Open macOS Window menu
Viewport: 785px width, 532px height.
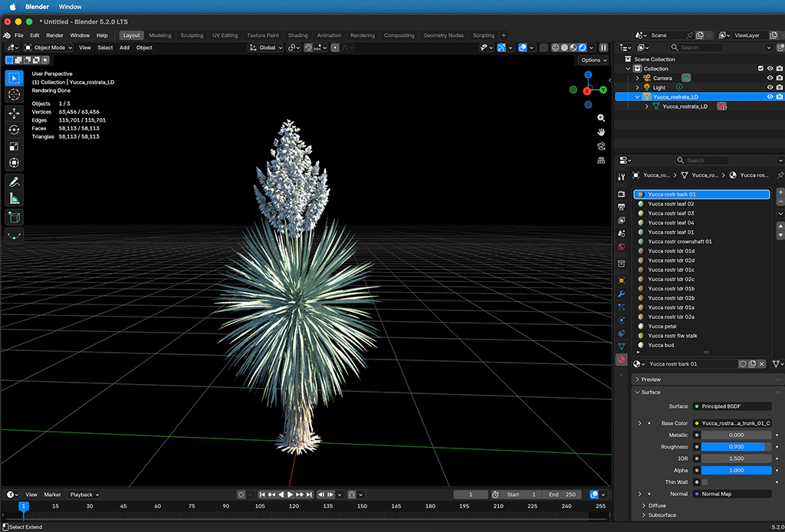70,7
